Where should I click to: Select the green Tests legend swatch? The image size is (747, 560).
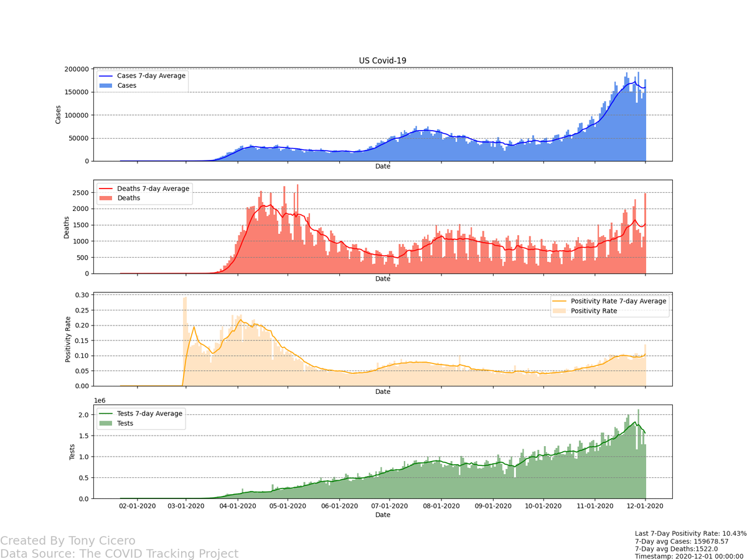pos(106,423)
